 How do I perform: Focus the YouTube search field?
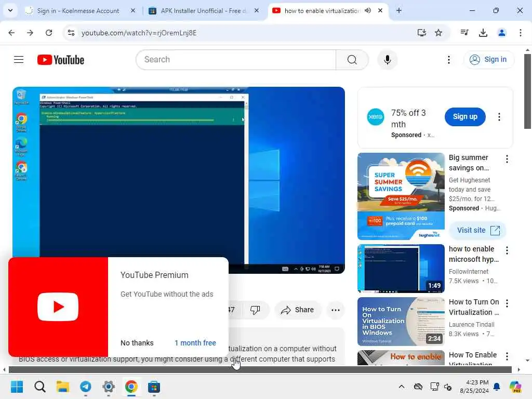(x=236, y=60)
